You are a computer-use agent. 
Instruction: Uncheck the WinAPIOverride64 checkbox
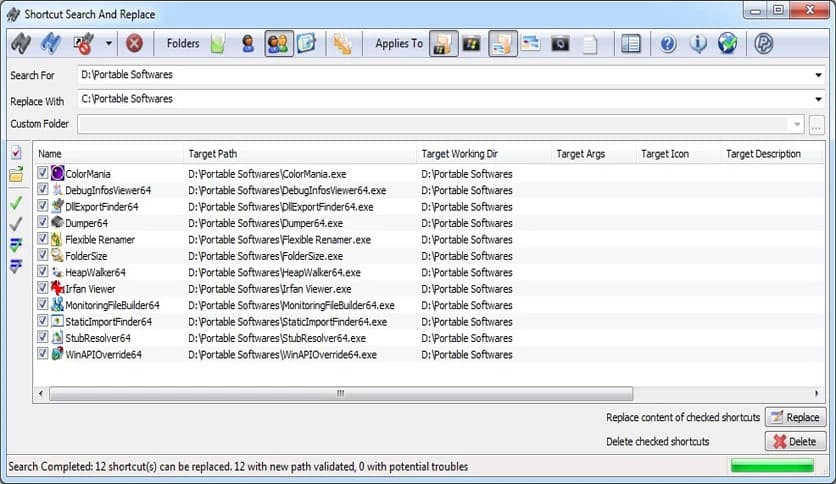pyautogui.click(x=43, y=354)
